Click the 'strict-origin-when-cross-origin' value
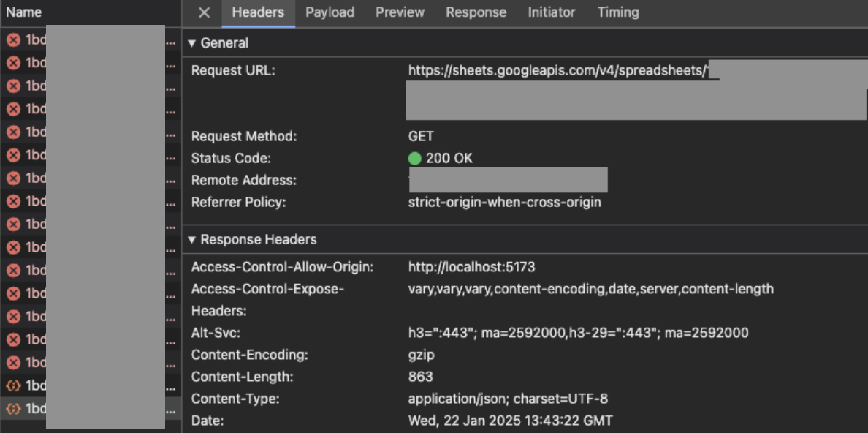This screenshot has width=868, height=433. coord(505,203)
